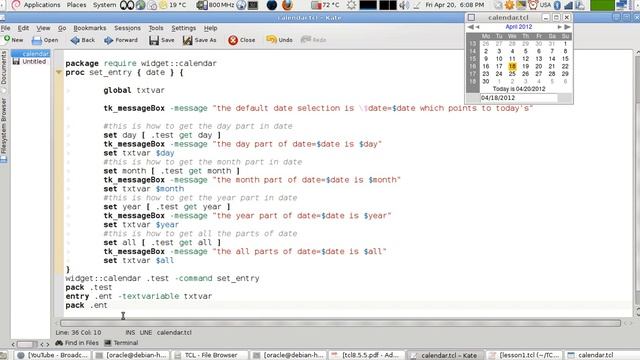Screen dimensions: 640x360
Task: Select April 20 in the calendar widget
Action: point(539,66)
